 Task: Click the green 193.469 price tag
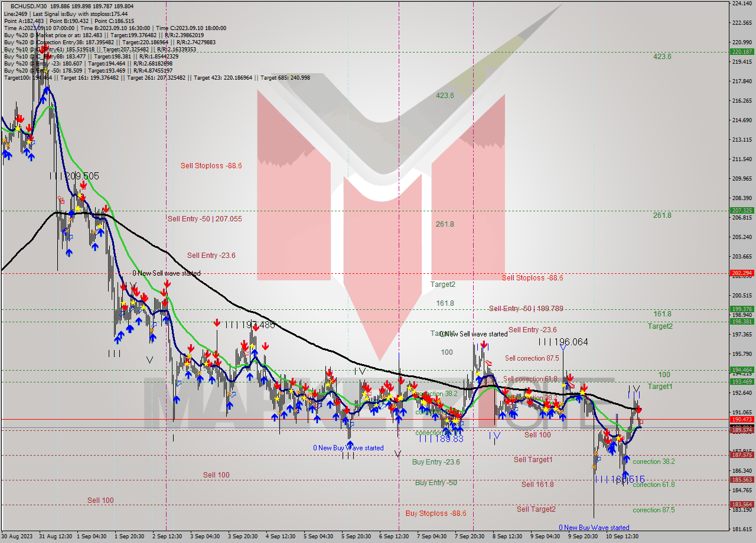(x=742, y=382)
